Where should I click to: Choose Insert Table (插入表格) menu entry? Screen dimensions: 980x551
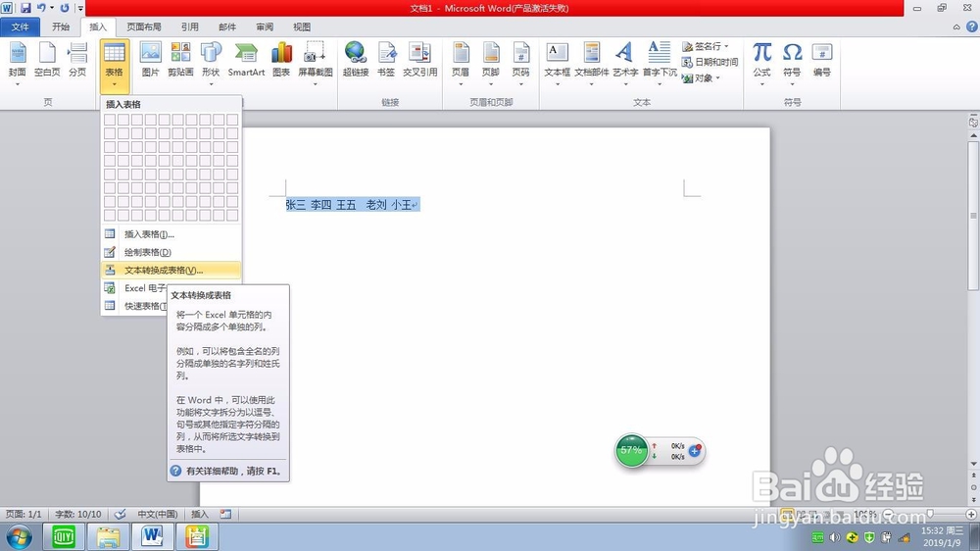point(171,234)
